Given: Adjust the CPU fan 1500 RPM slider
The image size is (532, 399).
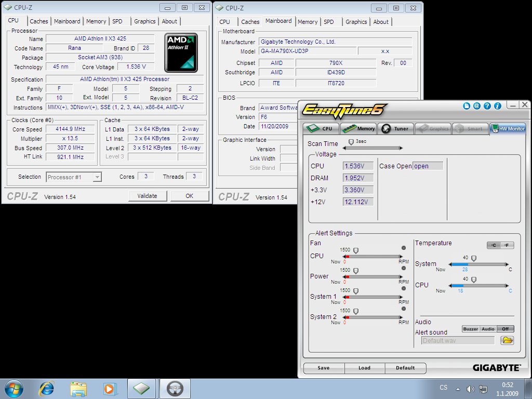Looking at the screenshot, I should pos(356,251).
